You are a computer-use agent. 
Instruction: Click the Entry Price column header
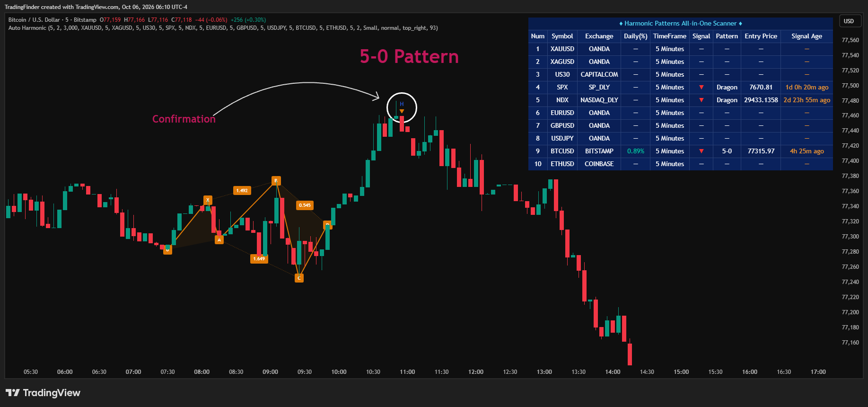761,36
